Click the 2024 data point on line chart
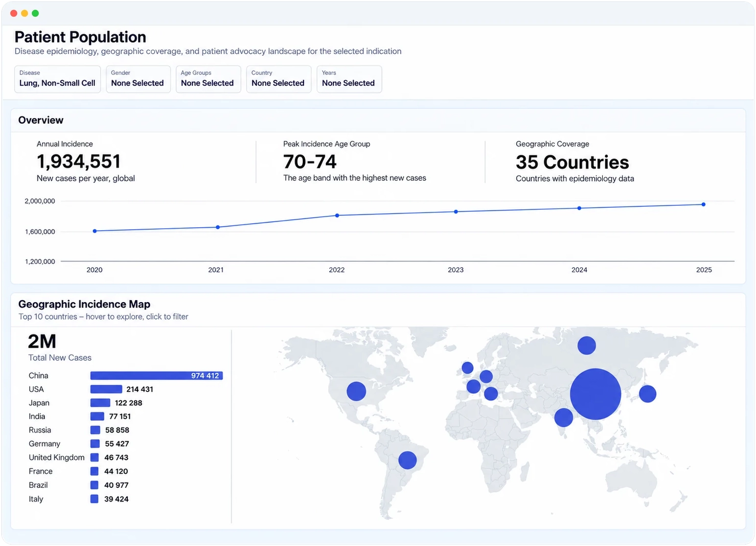 tap(579, 208)
